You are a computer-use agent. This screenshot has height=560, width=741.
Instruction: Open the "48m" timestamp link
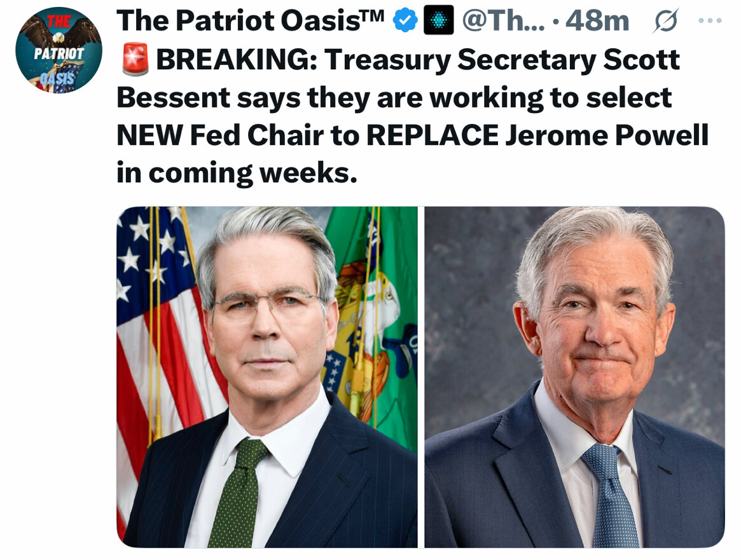click(597, 21)
